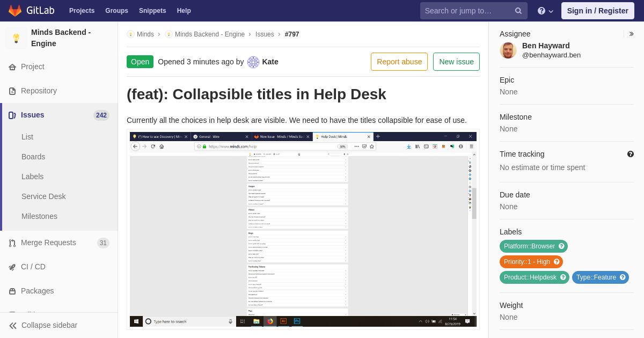Select List under Issues
This screenshot has width=644, height=338.
point(27,137)
